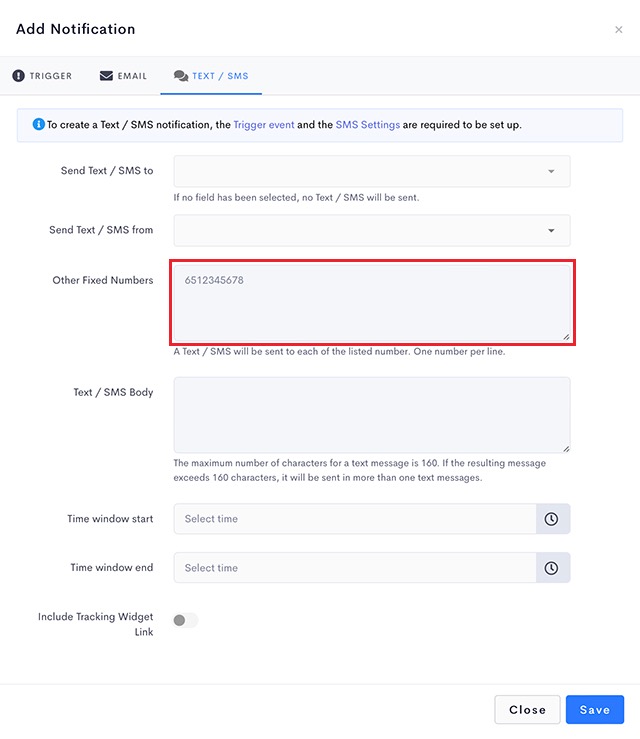The height and width of the screenshot is (739, 640).
Task: Click the Email envelope icon
Action: [x=106, y=75]
